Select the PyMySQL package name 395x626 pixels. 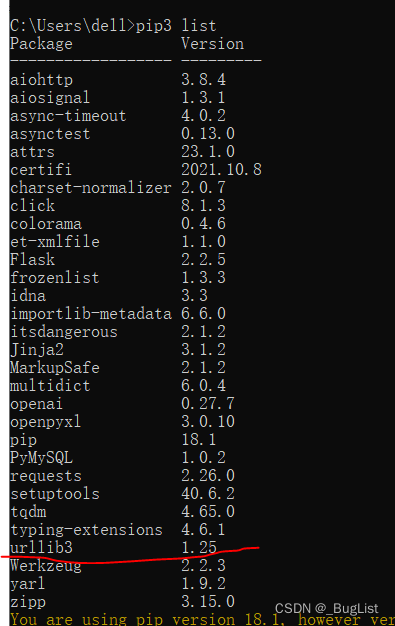[42, 458]
